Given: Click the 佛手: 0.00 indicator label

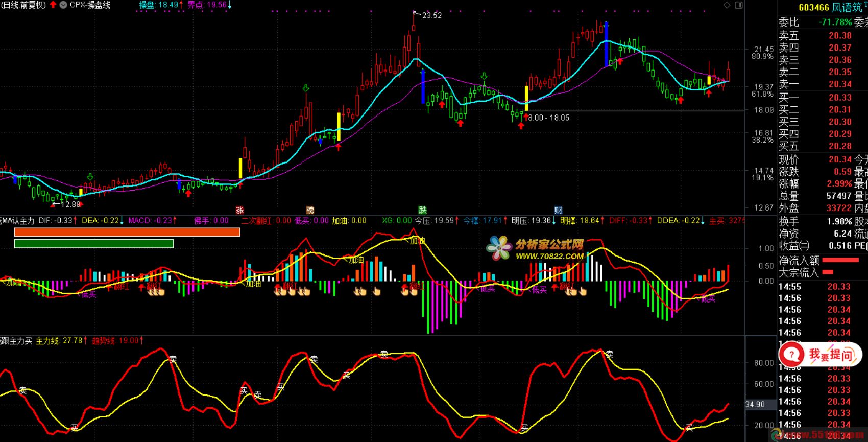Looking at the screenshot, I should tap(211, 221).
